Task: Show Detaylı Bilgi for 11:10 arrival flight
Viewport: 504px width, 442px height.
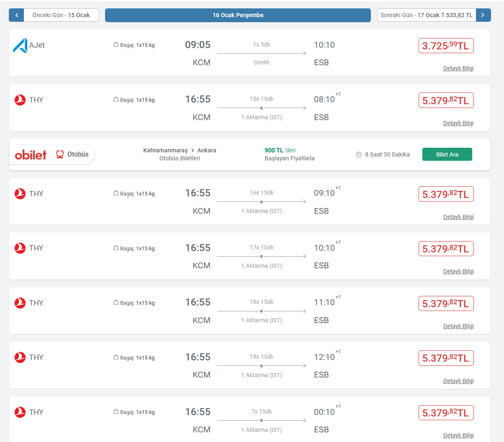Action: [x=458, y=326]
